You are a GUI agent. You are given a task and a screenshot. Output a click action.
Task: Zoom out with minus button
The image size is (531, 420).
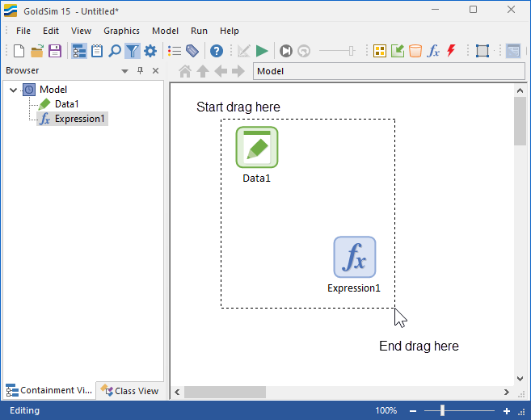click(x=413, y=411)
